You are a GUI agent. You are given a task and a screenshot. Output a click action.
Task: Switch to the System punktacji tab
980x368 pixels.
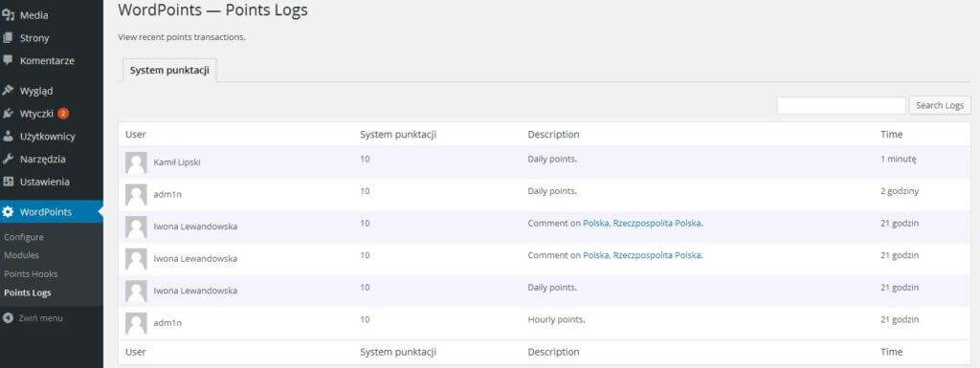coord(168,71)
